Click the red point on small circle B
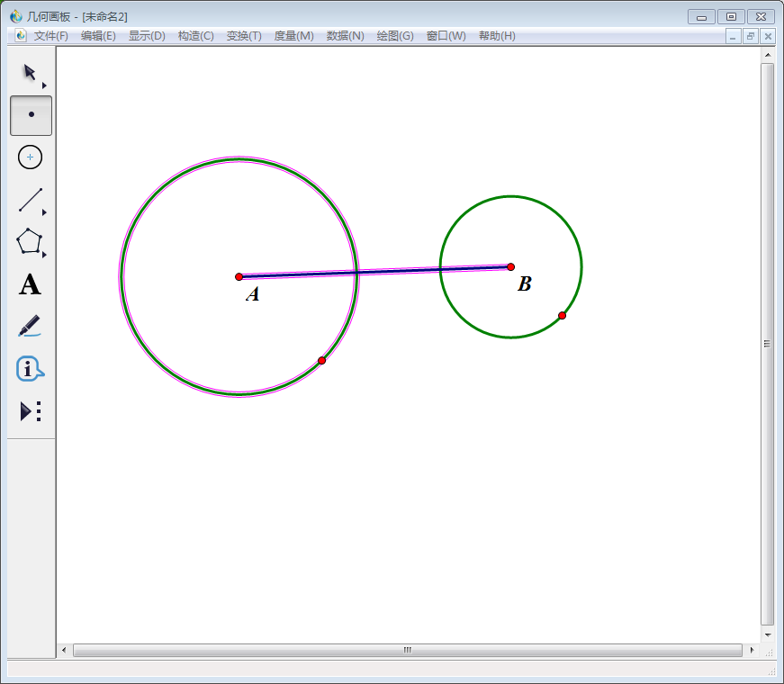This screenshot has width=784, height=684. point(562,315)
